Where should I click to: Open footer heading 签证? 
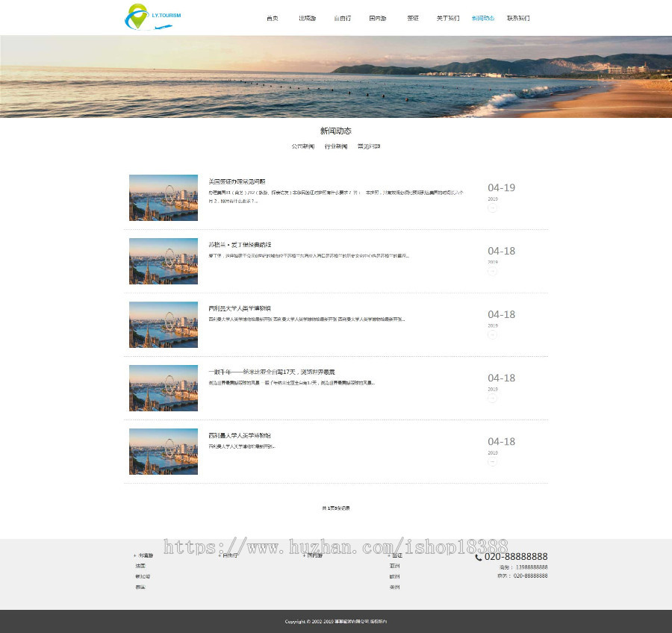click(x=396, y=555)
